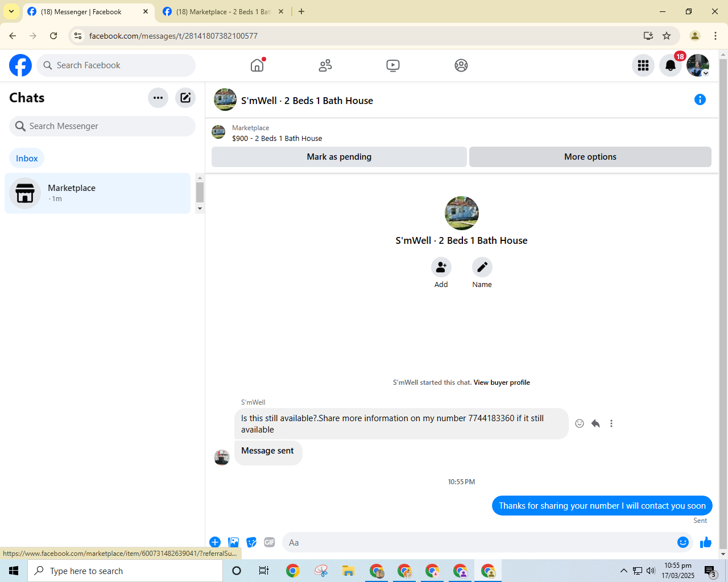
Task: Open more options on S'mWell's message
Action: point(611,423)
